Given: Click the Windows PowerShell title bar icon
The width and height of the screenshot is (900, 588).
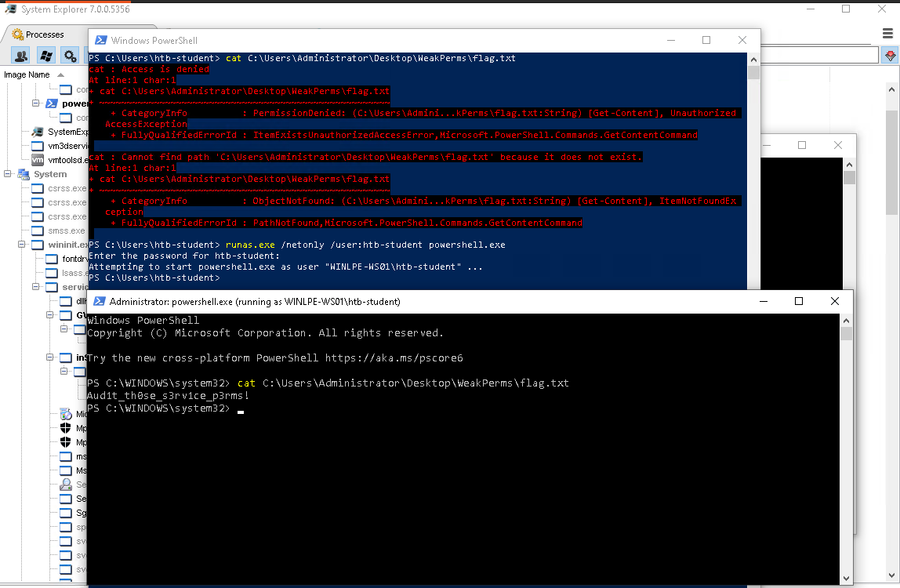Looking at the screenshot, I should pos(100,41).
